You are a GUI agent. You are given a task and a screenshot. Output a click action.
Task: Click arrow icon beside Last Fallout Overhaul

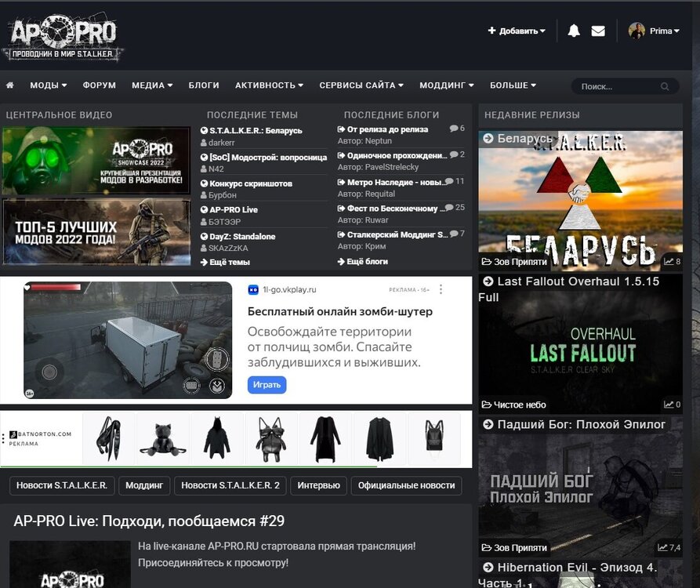[488, 281]
